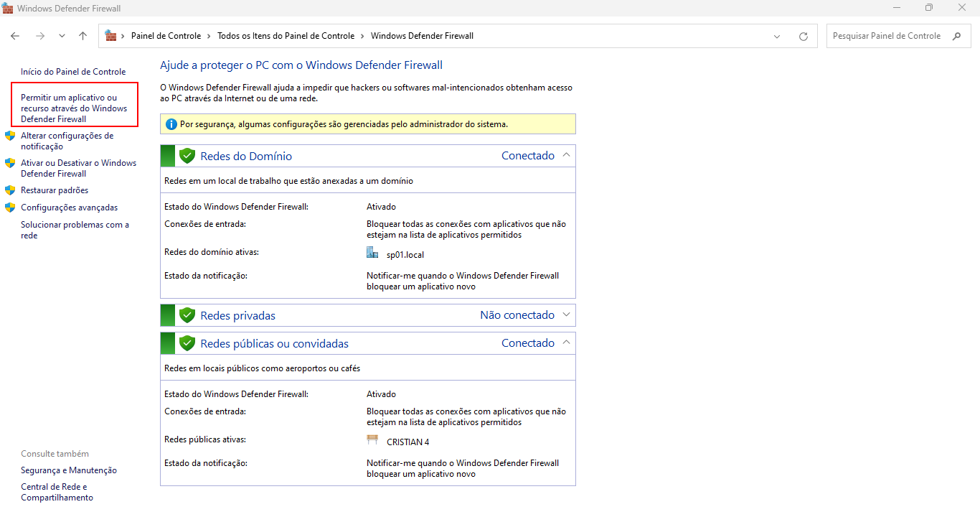Expand the Redes privadas section chevron
The height and width of the screenshot is (517, 980).
point(566,315)
